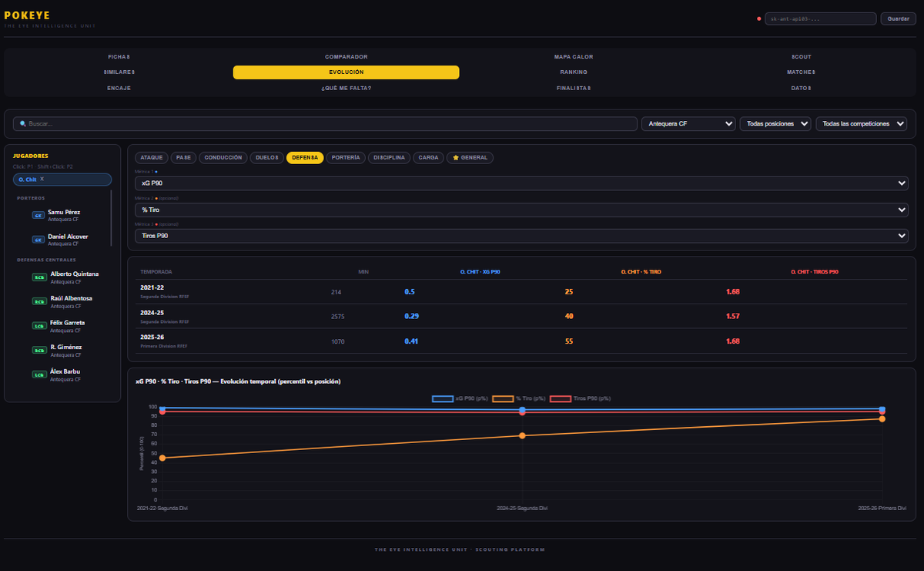Remove the O. Chit player chip
Screen dimensions: 924x571
(42, 179)
